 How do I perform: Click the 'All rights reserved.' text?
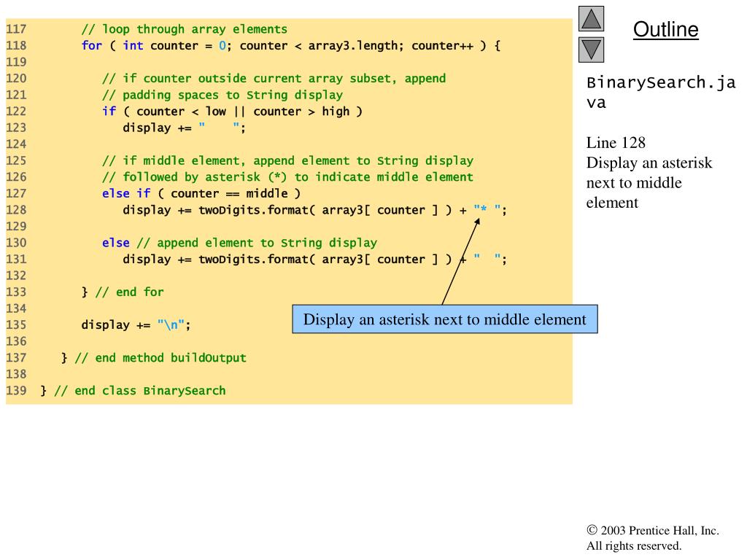[634, 545]
